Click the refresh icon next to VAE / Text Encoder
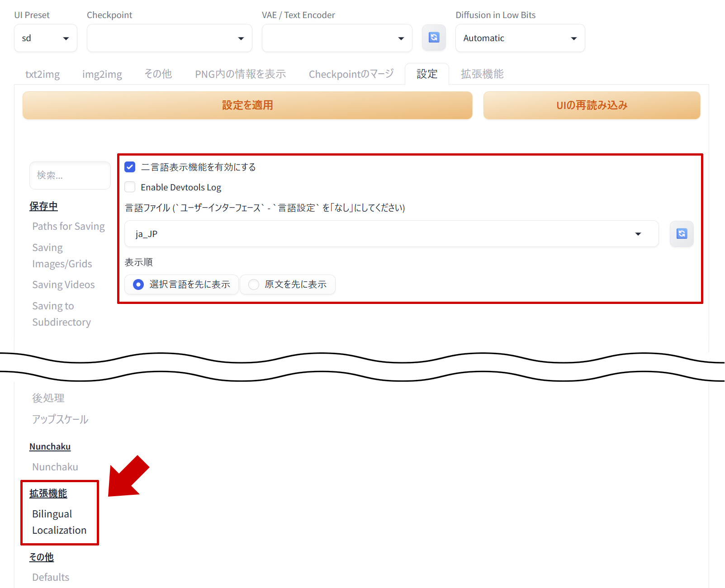725x588 pixels. (434, 38)
